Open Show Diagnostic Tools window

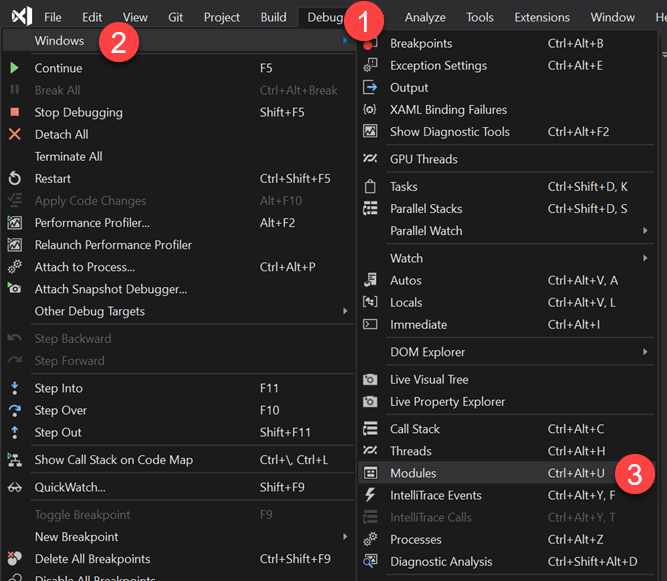pos(449,131)
